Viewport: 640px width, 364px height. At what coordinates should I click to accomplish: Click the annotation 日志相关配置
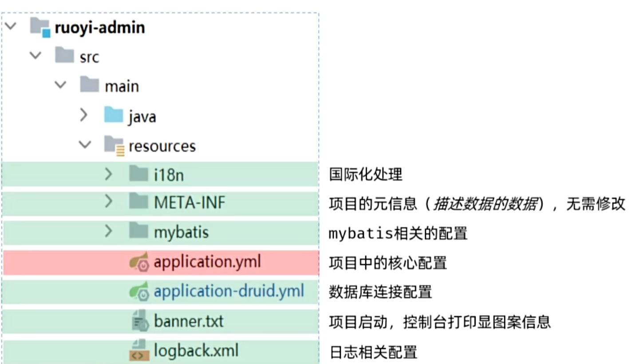coord(373,352)
